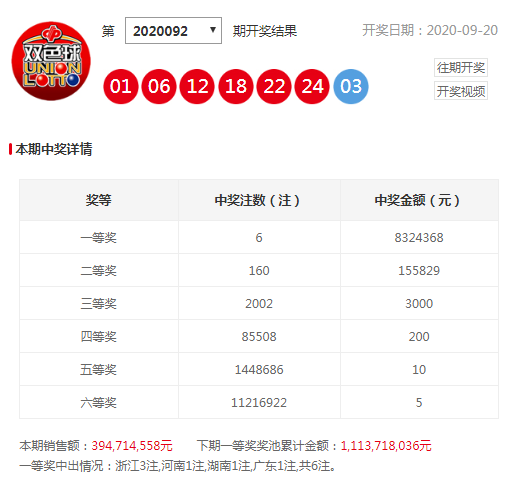Click red ball number 18
This screenshot has height=489, width=506.
(236, 86)
